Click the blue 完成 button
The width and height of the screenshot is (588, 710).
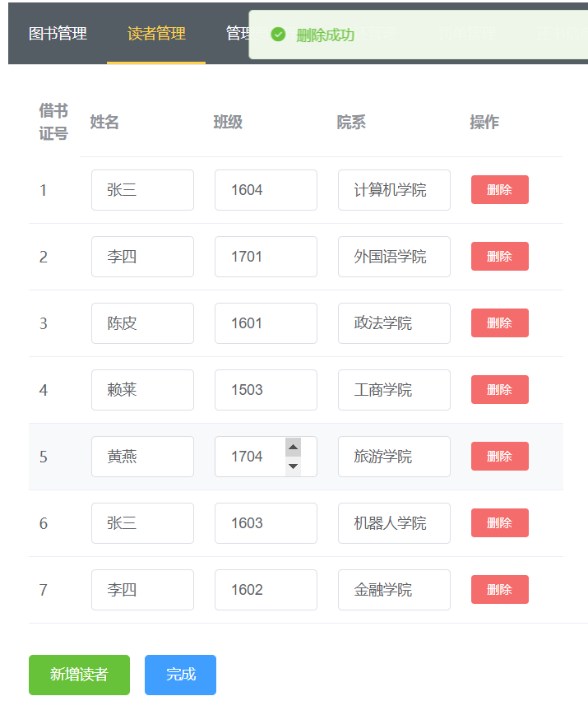coord(180,675)
